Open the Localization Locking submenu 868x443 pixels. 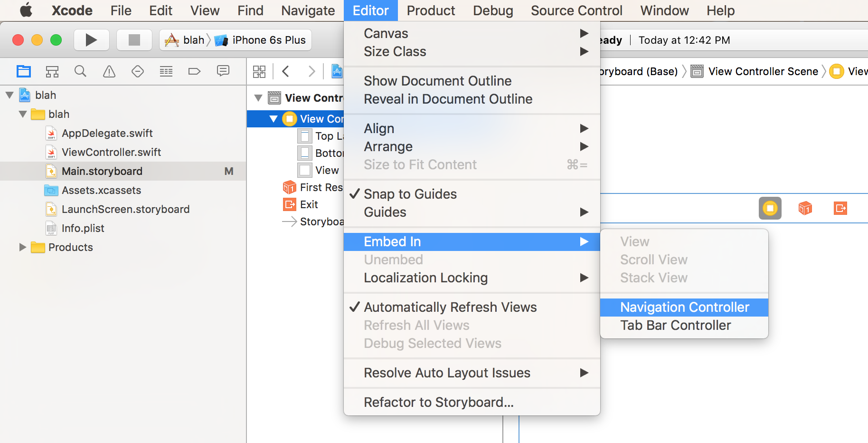pos(472,278)
